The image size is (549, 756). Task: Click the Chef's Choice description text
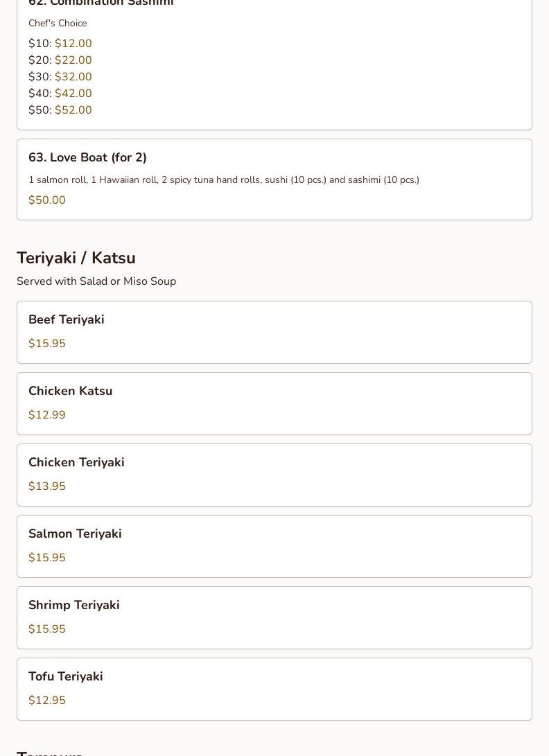[58, 24]
